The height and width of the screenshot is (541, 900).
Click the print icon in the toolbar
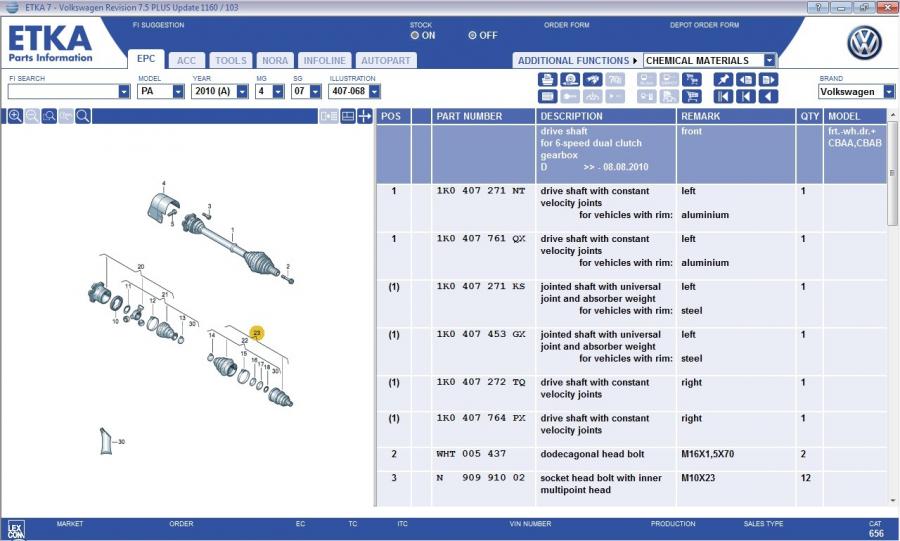pos(547,80)
